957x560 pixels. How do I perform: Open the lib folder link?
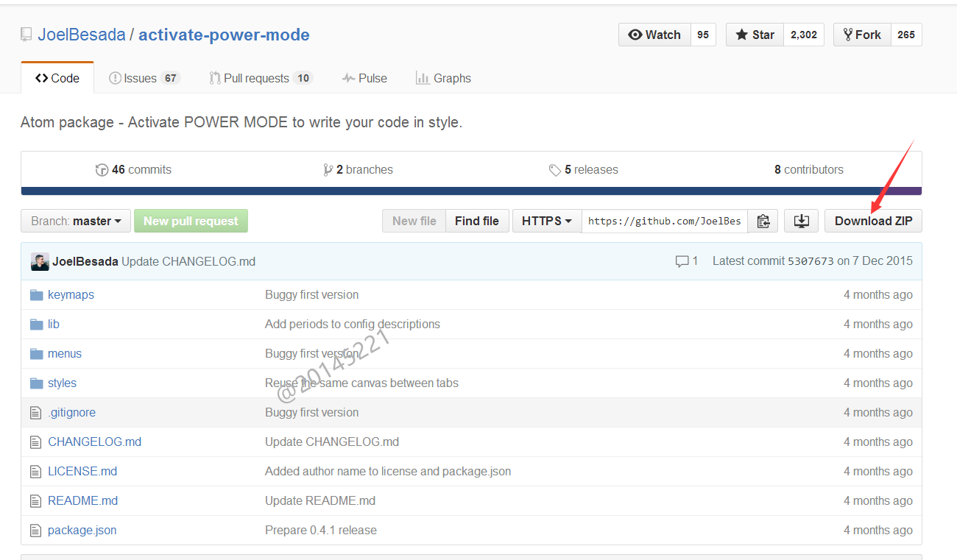pyautogui.click(x=54, y=324)
